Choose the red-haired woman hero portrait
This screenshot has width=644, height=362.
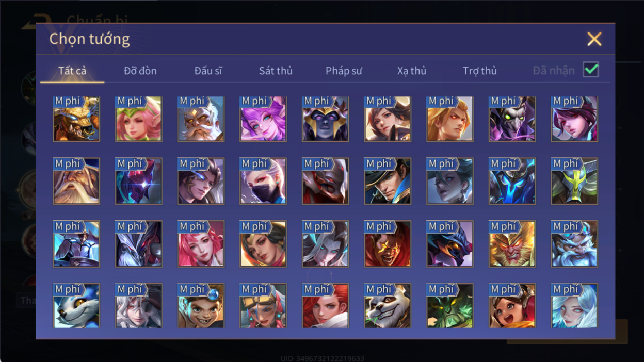point(325,306)
